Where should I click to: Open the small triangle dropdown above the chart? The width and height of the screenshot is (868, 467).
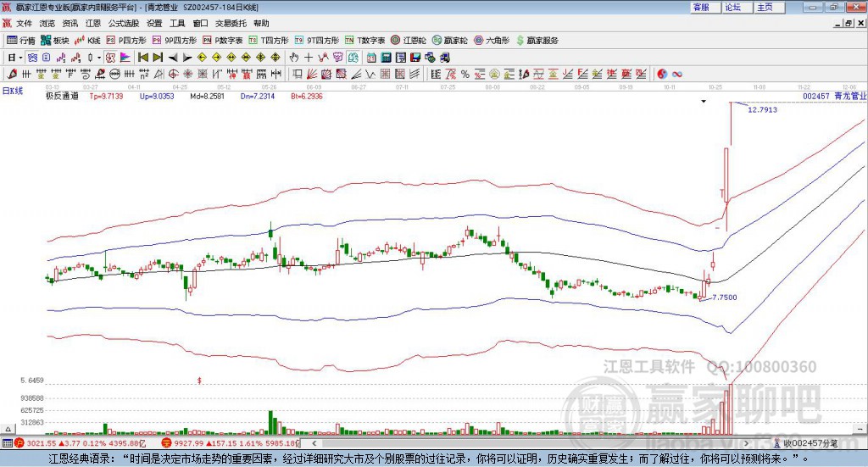[x=703, y=102]
